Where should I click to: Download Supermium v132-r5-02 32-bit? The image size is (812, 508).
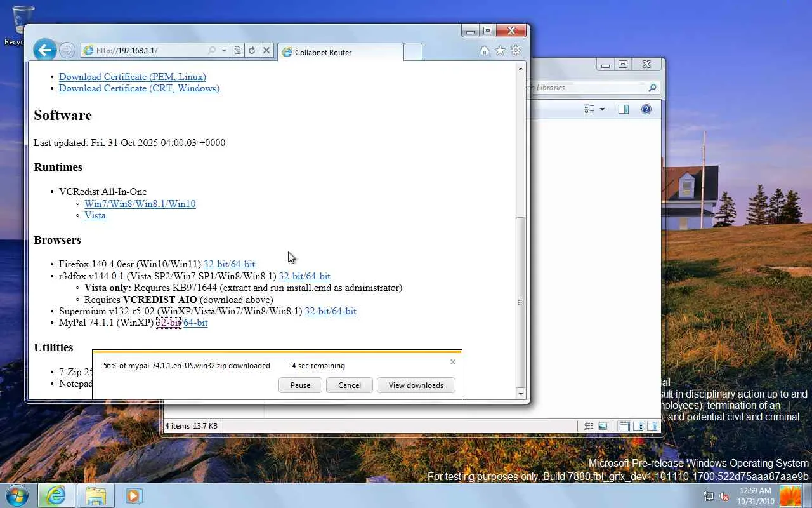click(x=317, y=311)
